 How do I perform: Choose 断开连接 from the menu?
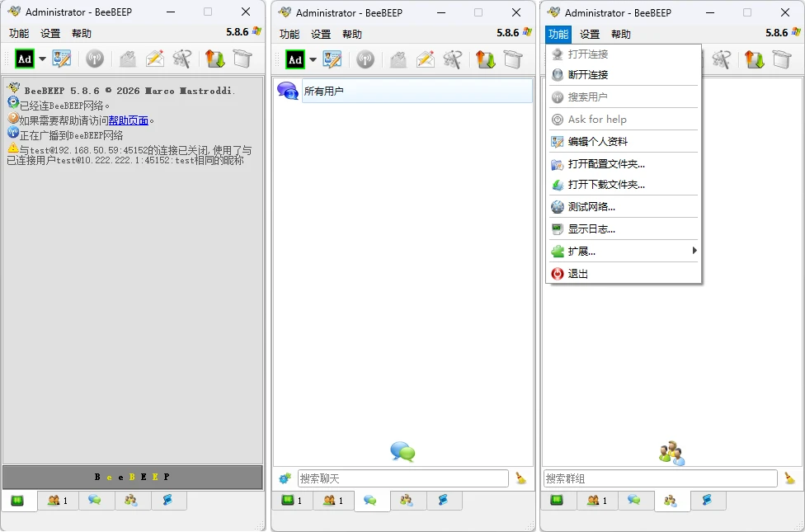[624, 75]
